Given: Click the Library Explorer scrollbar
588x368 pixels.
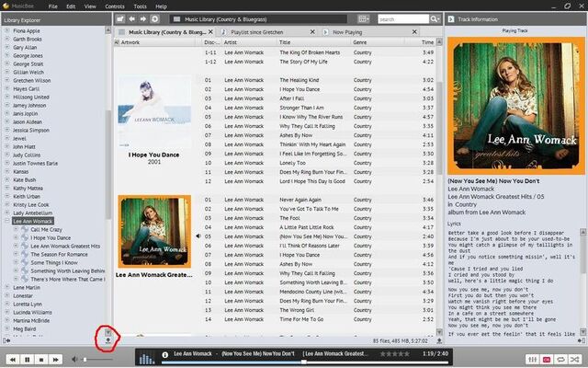Looking at the screenshot, I should tap(108, 166).
